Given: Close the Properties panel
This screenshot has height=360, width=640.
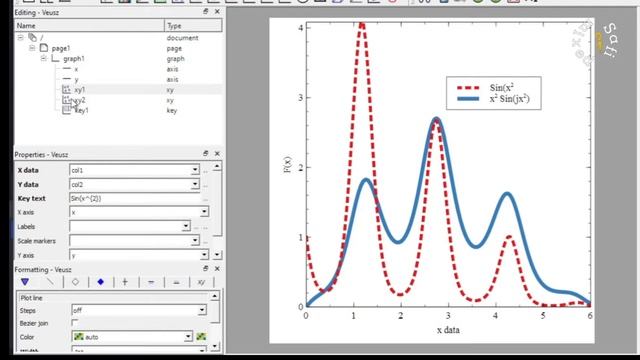Looking at the screenshot, I should pos(217,153).
